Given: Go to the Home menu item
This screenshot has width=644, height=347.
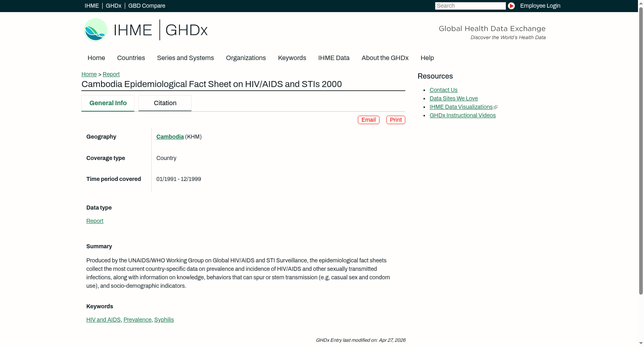Looking at the screenshot, I should click(96, 58).
